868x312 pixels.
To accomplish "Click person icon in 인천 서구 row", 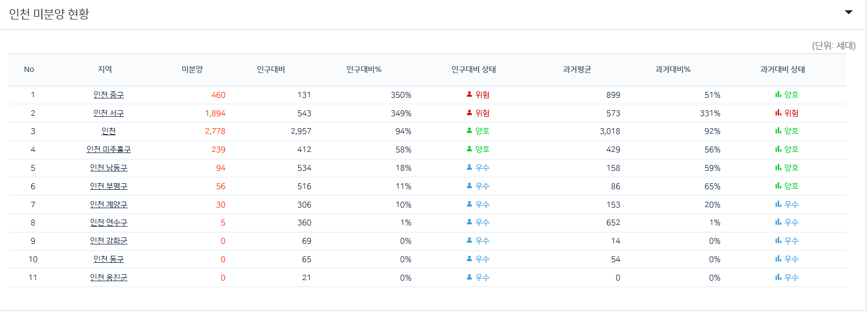I will pos(469,112).
